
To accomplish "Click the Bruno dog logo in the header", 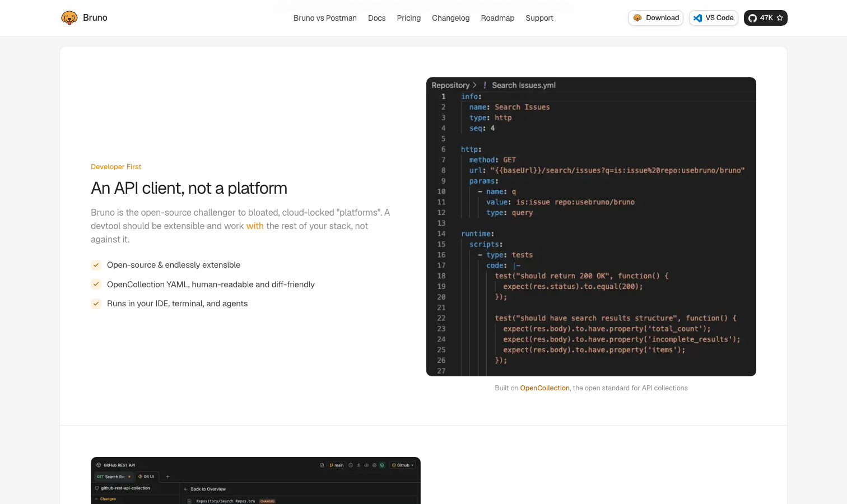I will tap(69, 18).
